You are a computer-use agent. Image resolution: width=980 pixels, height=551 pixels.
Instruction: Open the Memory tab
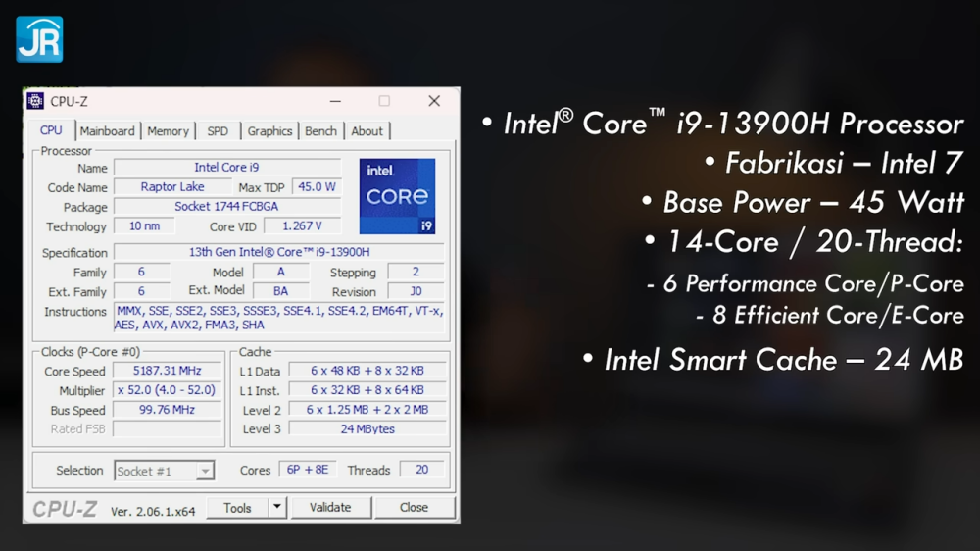pos(169,131)
